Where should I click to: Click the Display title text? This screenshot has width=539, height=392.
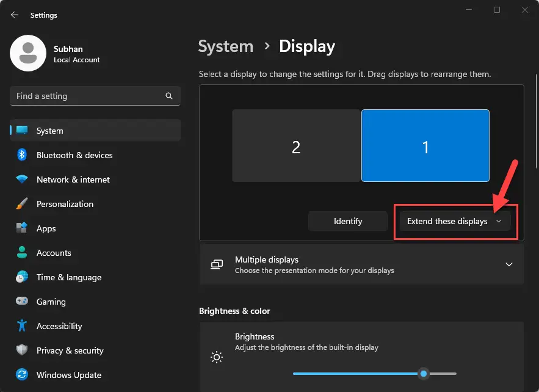[307, 47]
